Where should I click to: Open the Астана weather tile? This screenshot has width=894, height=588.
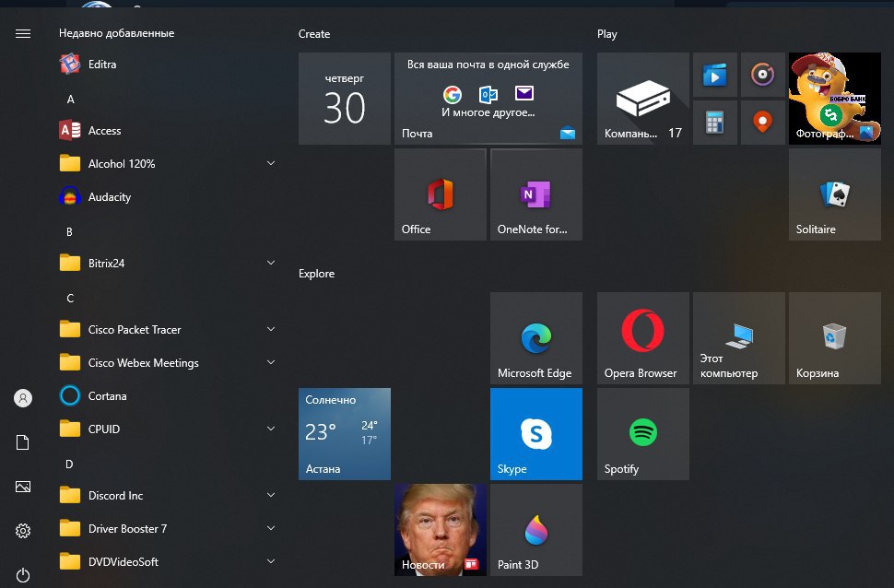click(345, 434)
